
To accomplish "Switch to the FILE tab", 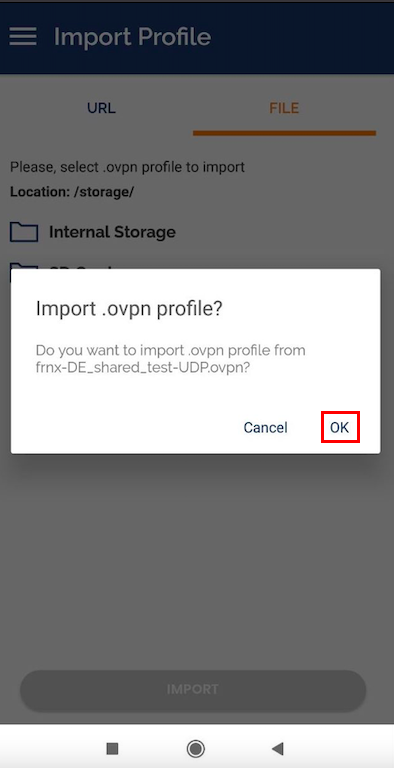I will pyautogui.click(x=284, y=108).
